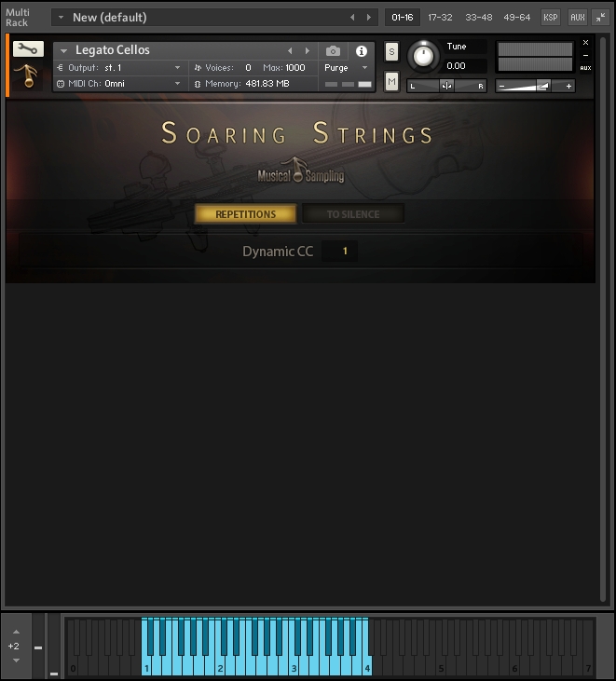
Task: Click the memory usage icon
Action: click(x=198, y=84)
